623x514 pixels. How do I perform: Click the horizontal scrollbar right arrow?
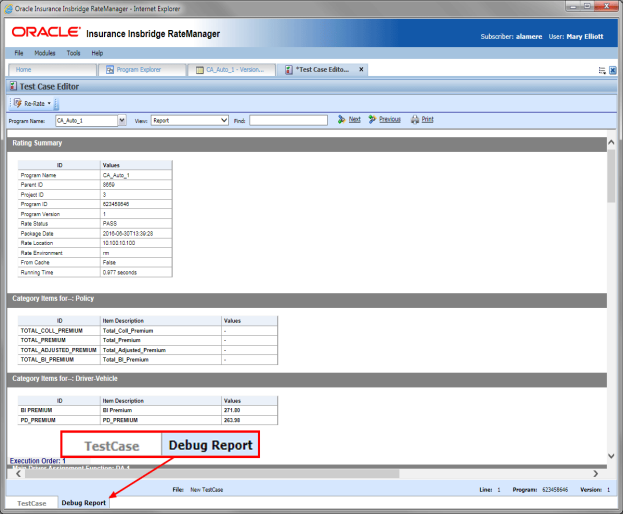coord(596,473)
